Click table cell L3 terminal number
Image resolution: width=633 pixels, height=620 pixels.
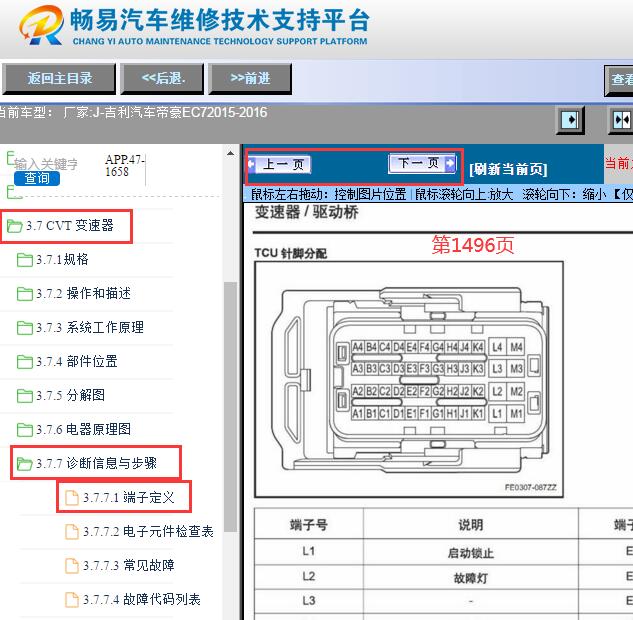point(308,601)
